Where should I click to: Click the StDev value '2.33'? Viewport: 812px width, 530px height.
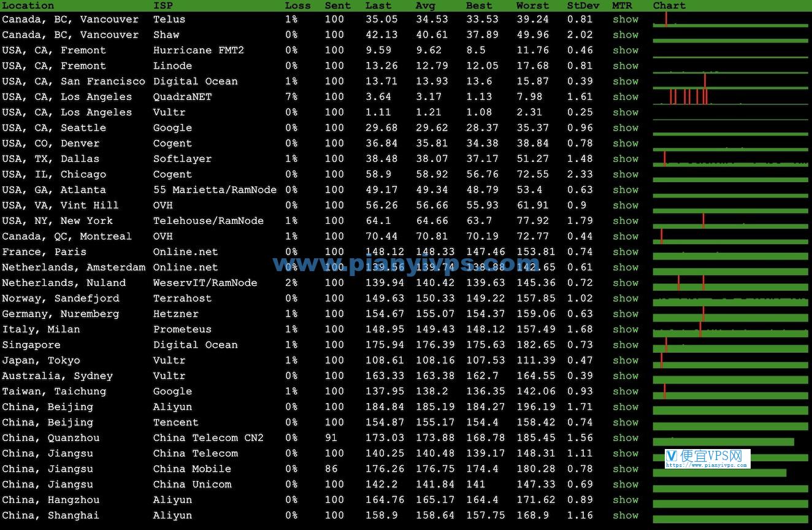[580, 174]
